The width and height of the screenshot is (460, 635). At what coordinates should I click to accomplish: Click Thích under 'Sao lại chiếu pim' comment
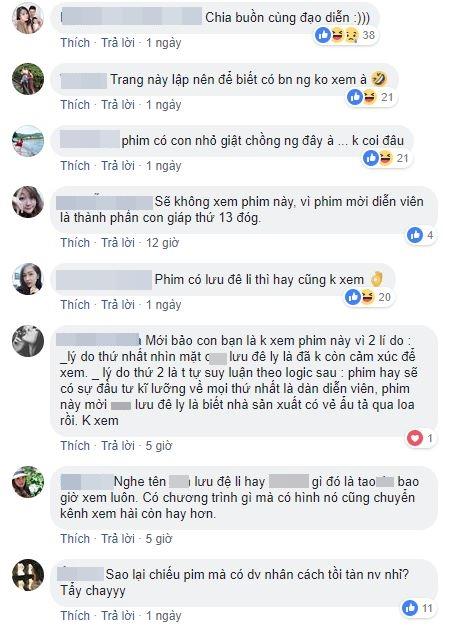click(x=75, y=616)
